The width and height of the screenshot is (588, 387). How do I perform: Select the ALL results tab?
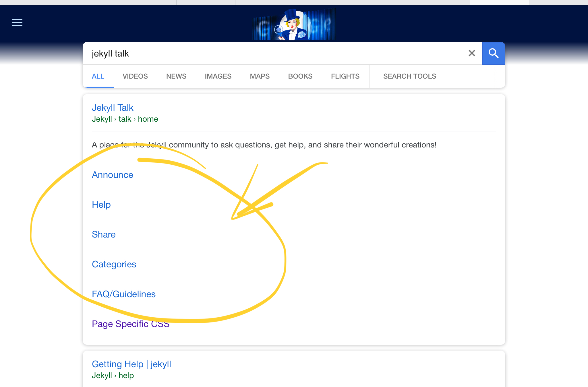coord(98,76)
